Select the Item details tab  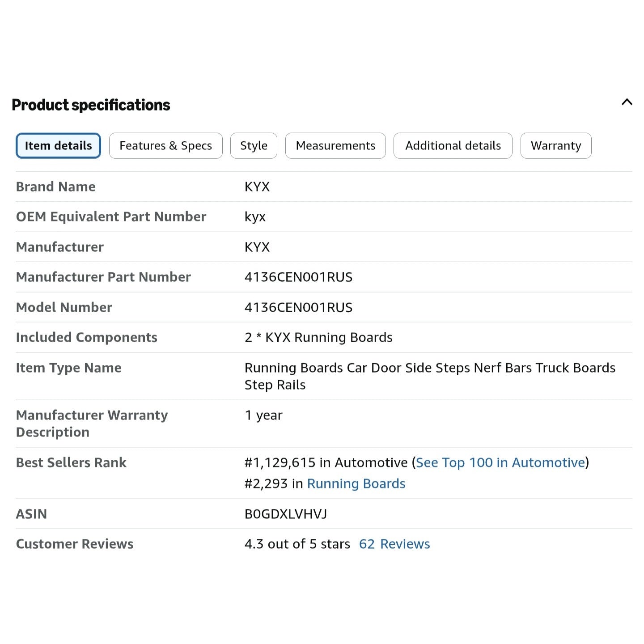pos(58,146)
